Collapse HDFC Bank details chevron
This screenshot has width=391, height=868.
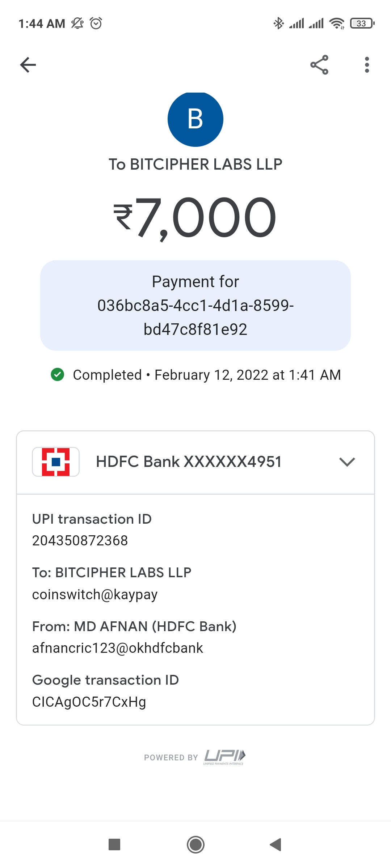[347, 462]
